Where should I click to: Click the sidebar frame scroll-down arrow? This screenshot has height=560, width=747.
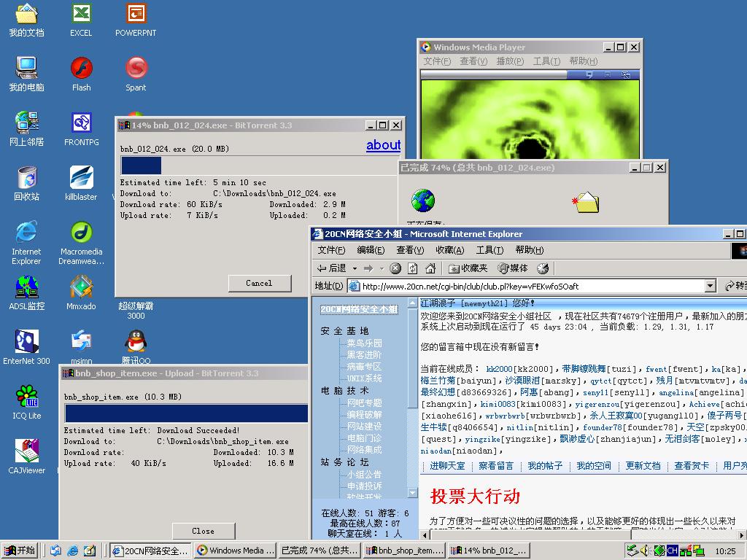pos(413,492)
